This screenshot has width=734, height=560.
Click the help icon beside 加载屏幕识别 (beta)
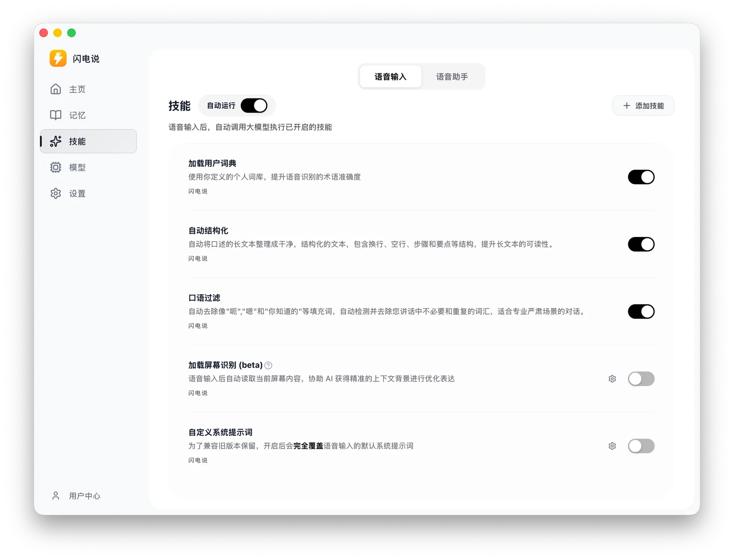pos(268,365)
